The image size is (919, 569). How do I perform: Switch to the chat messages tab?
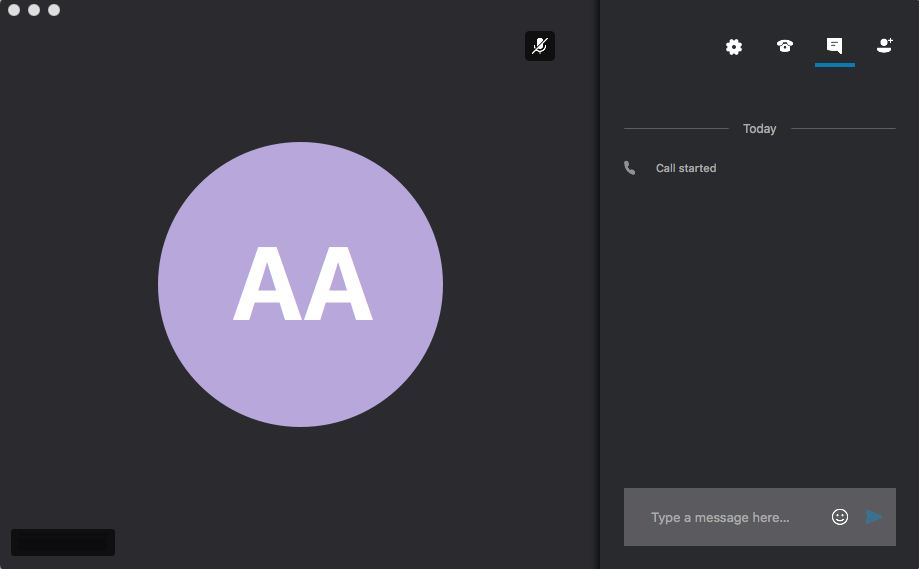click(x=834, y=46)
